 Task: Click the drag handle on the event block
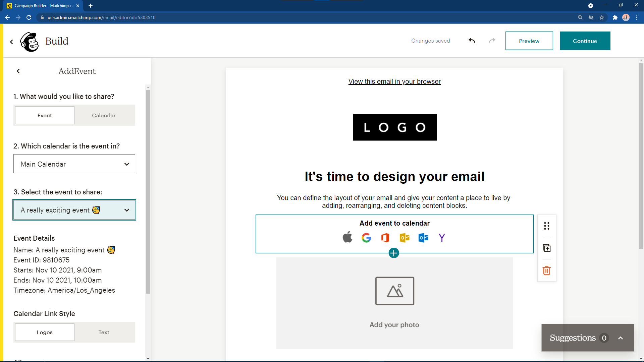coord(546,226)
